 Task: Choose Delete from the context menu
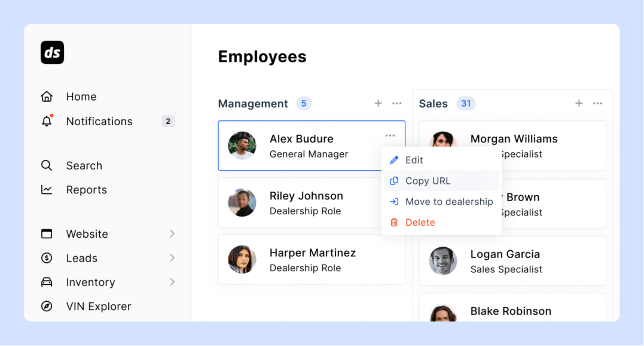[442, 222]
